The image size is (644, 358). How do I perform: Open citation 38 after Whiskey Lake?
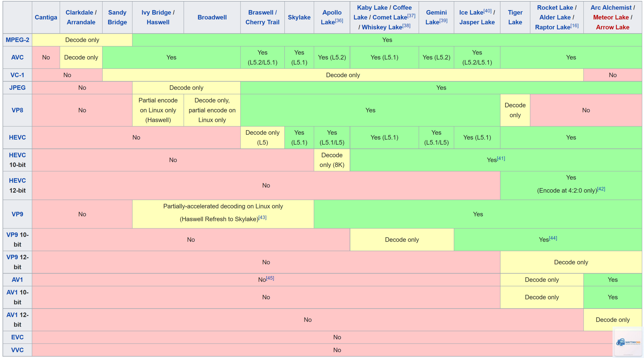pyautogui.click(x=406, y=25)
